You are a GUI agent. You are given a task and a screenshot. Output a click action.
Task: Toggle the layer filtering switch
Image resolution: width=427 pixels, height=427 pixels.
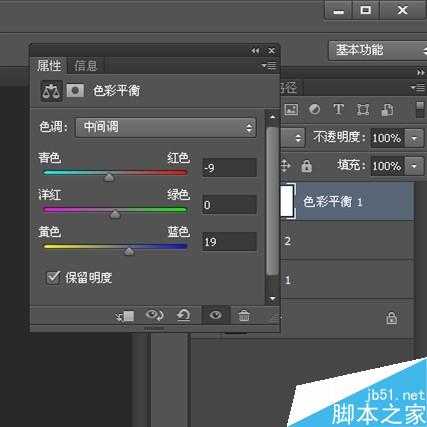[420, 110]
